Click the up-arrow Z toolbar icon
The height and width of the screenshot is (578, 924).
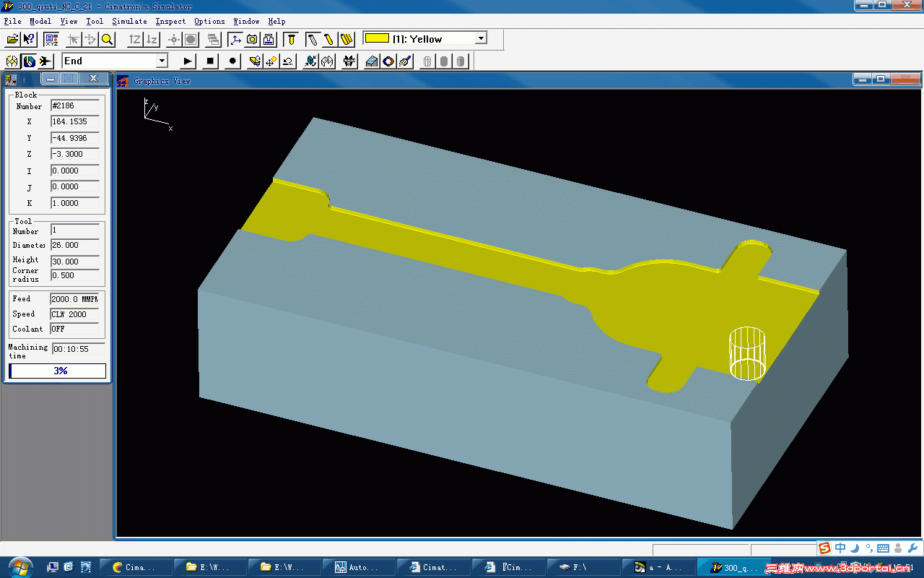(x=135, y=39)
